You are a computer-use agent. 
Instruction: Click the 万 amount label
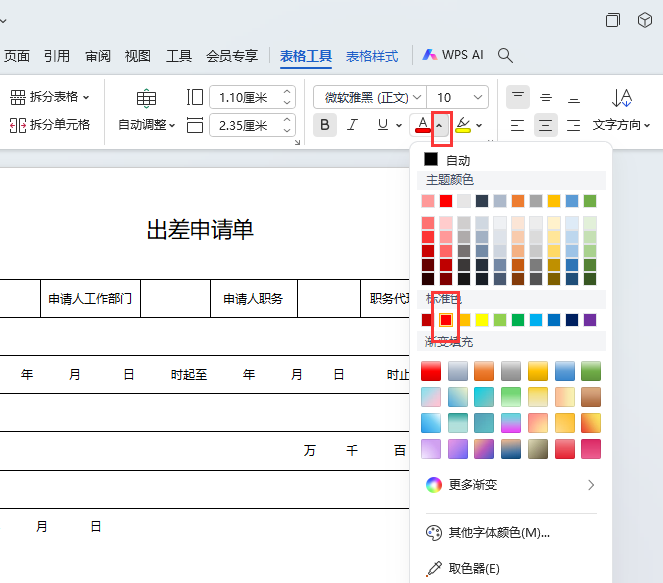coord(310,451)
